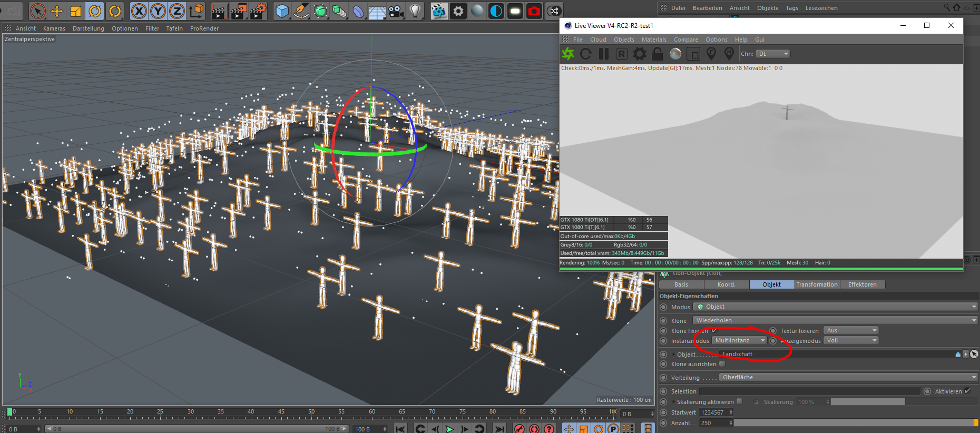Pick material with the M pin icon

point(729,54)
